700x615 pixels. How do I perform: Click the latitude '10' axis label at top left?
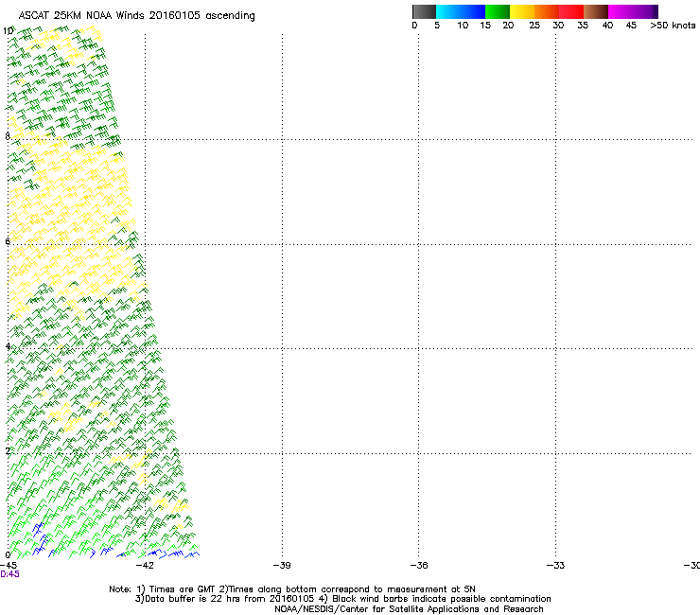[8, 31]
